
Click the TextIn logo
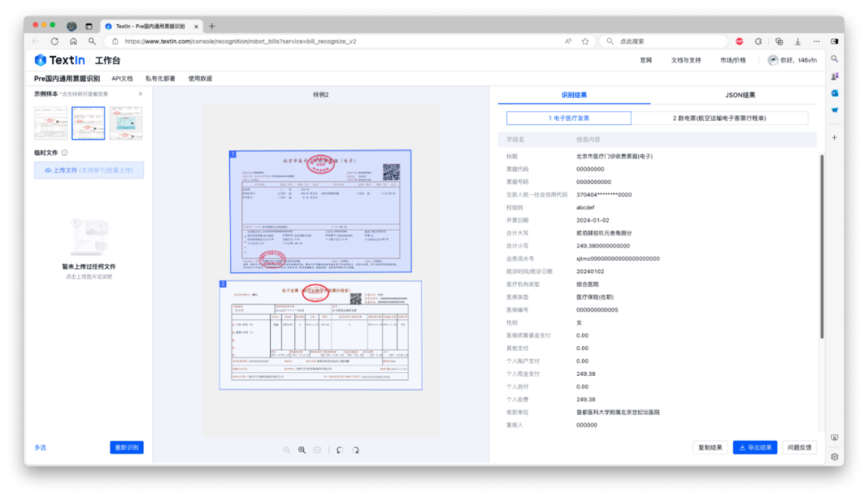coord(59,60)
